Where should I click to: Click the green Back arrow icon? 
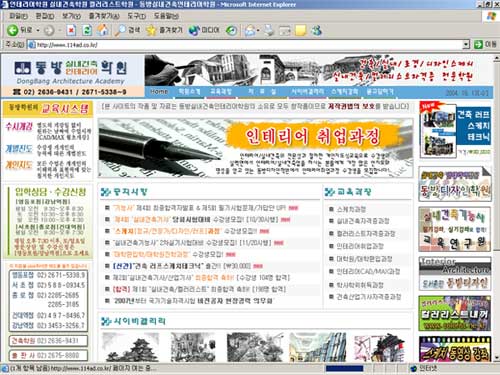click(12, 30)
